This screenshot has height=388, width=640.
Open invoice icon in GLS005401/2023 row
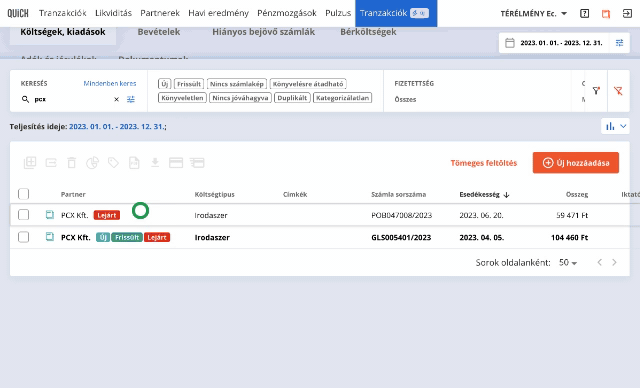pos(49,237)
